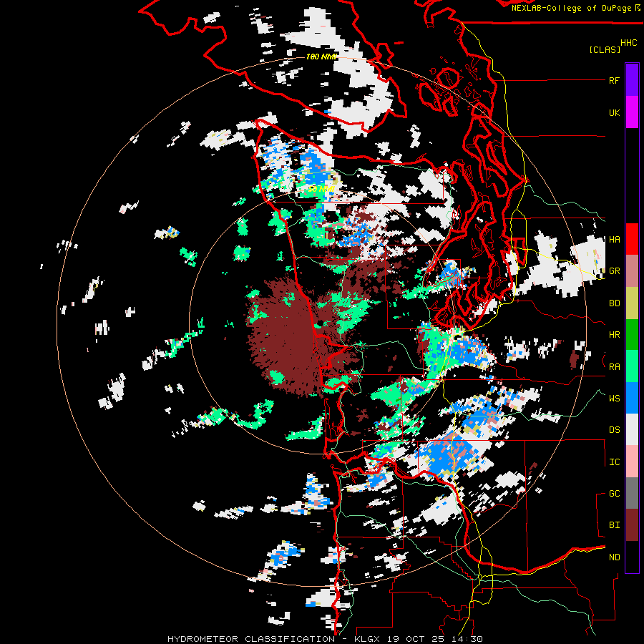Click the [CLAS] units label
This screenshot has height=644, width=644.
(604, 50)
